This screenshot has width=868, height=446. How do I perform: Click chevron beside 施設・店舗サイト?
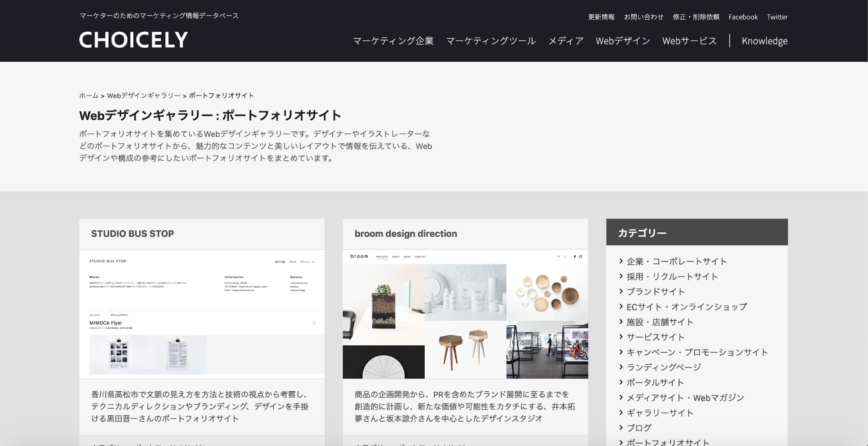pyautogui.click(x=621, y=322)
